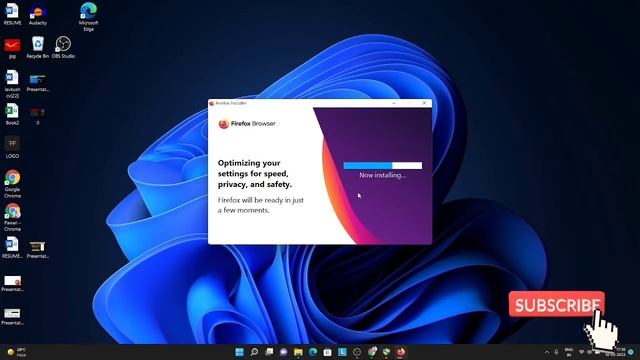Open the taskbar clock and date
The height and width of the screenshot is (360, 640).
pos(616,352)
